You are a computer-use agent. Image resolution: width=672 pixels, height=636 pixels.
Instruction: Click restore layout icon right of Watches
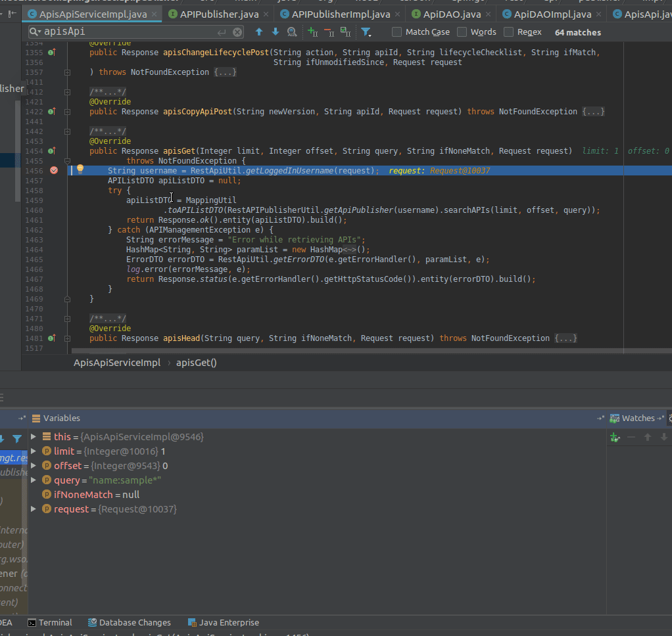click(x=660, y=418)
